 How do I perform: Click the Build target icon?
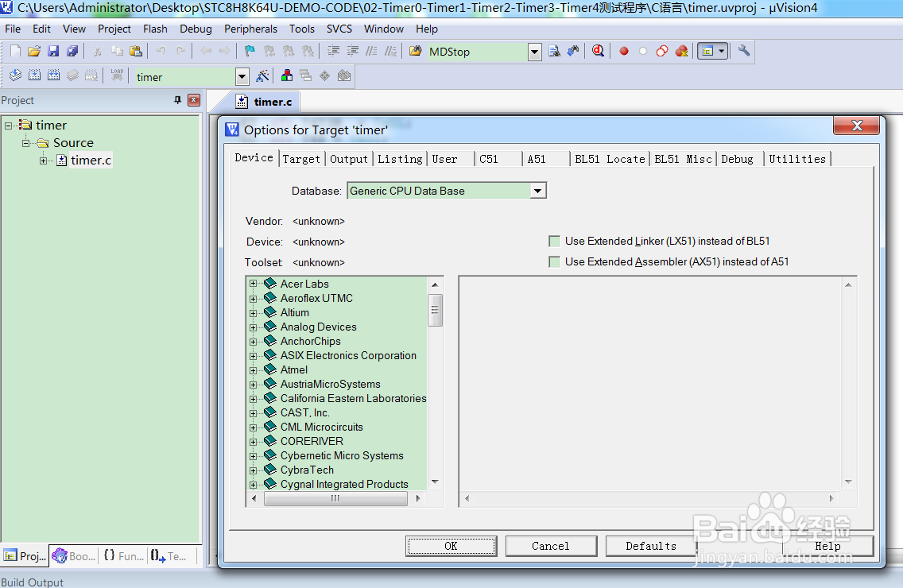click(34, 75)
